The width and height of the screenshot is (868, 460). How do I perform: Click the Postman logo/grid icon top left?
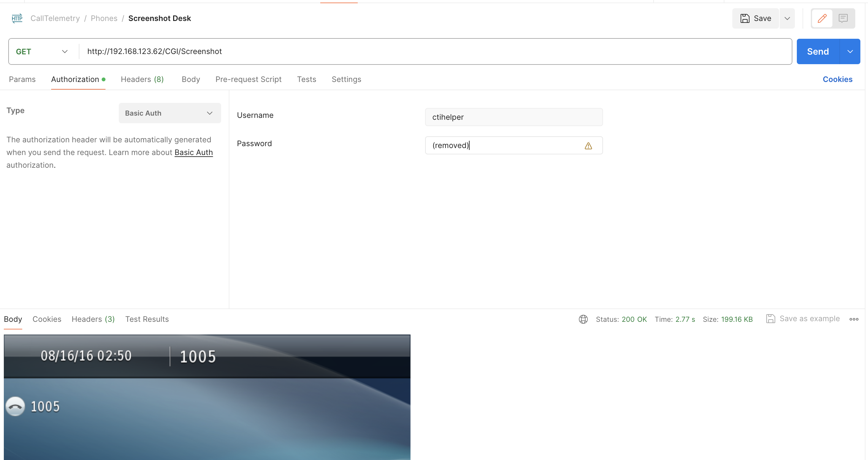coord(17,18)
